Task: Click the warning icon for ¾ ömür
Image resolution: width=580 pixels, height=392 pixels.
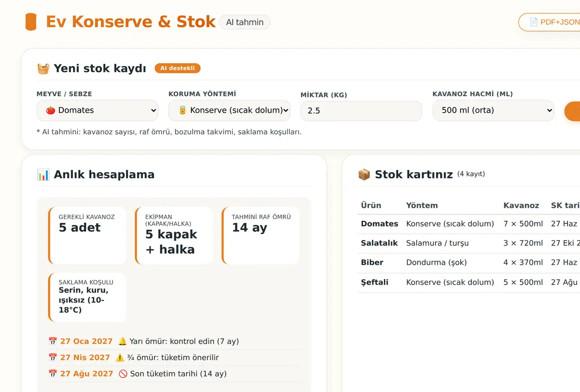Action: [120, 358]
